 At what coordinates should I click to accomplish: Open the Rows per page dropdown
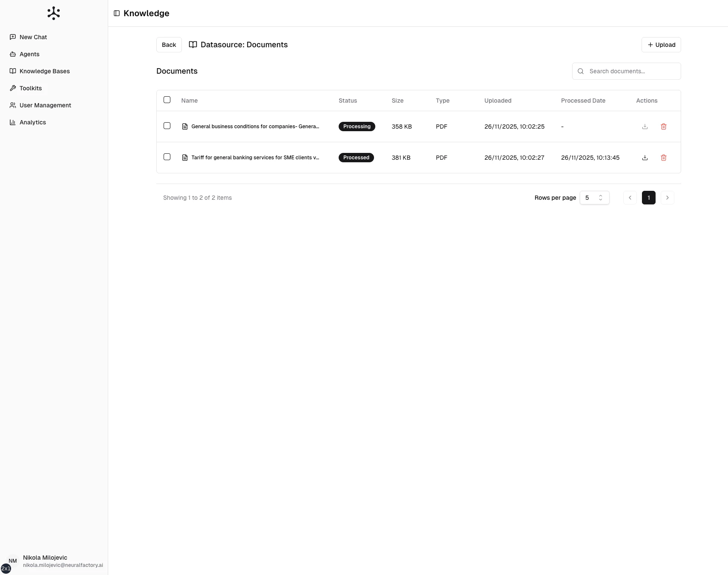click(595, 198)
